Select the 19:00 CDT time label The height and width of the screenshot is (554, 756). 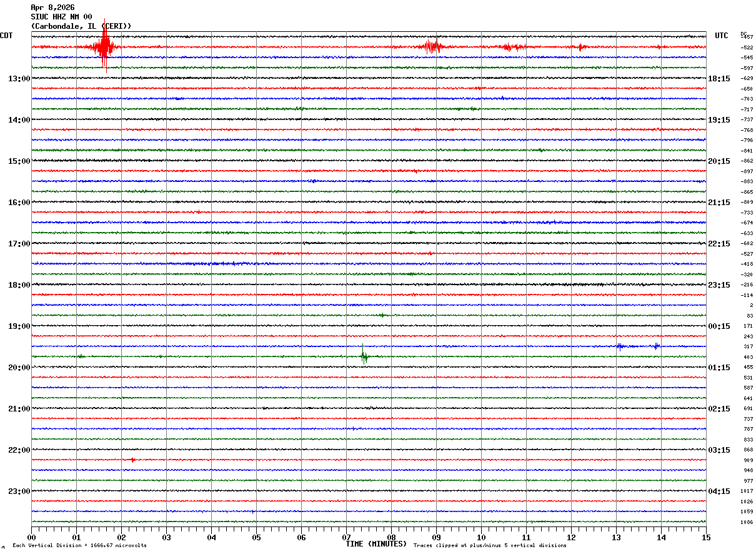point(19,326)
